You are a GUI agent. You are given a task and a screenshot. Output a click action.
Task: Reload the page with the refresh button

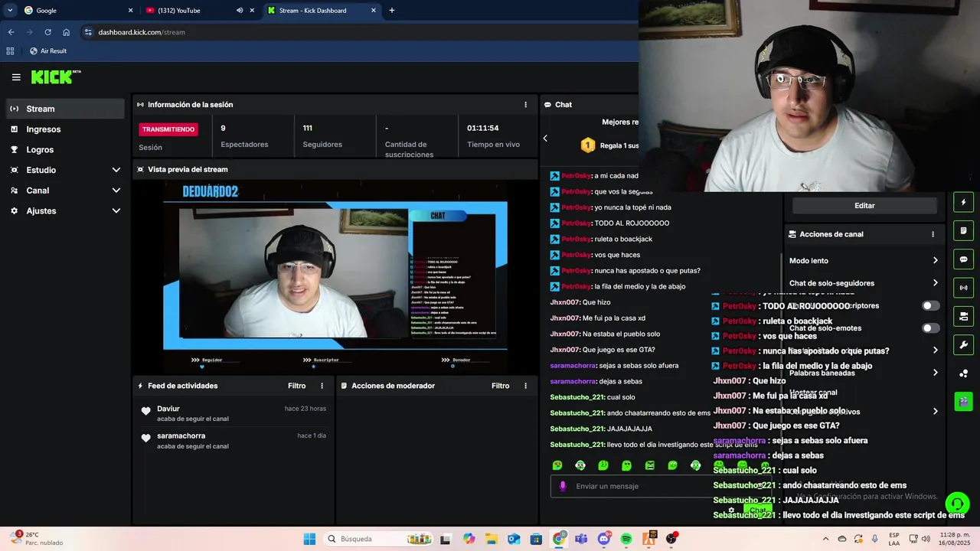click(47, 32)
